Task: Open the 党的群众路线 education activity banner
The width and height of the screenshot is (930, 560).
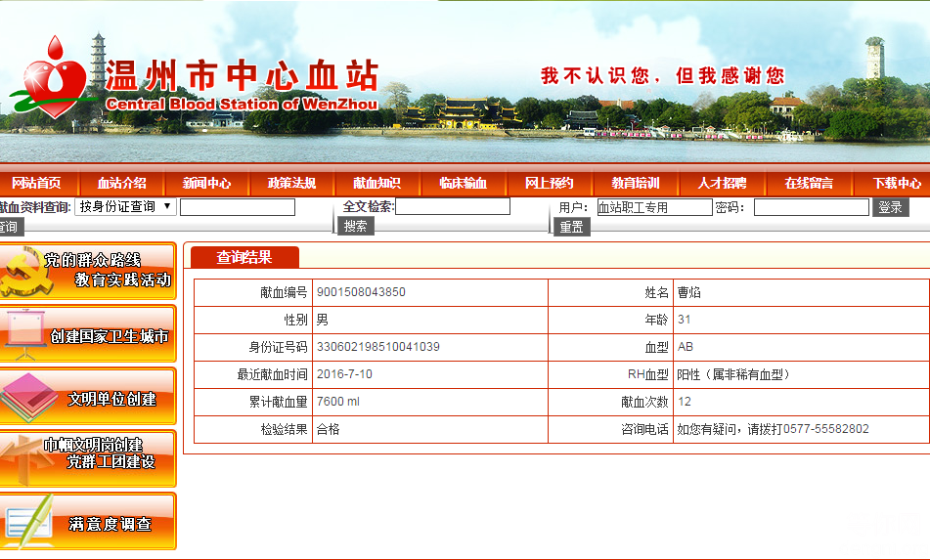Action: click(x=88, y=272)
